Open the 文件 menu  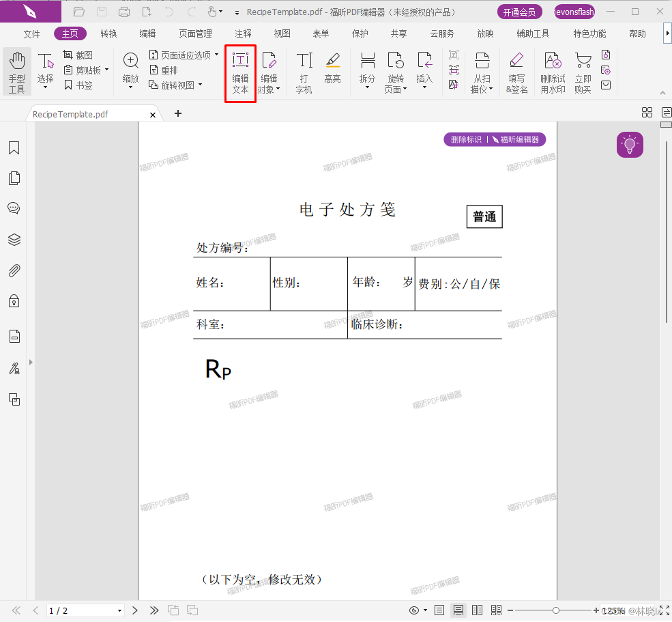(x=31, y=33)
